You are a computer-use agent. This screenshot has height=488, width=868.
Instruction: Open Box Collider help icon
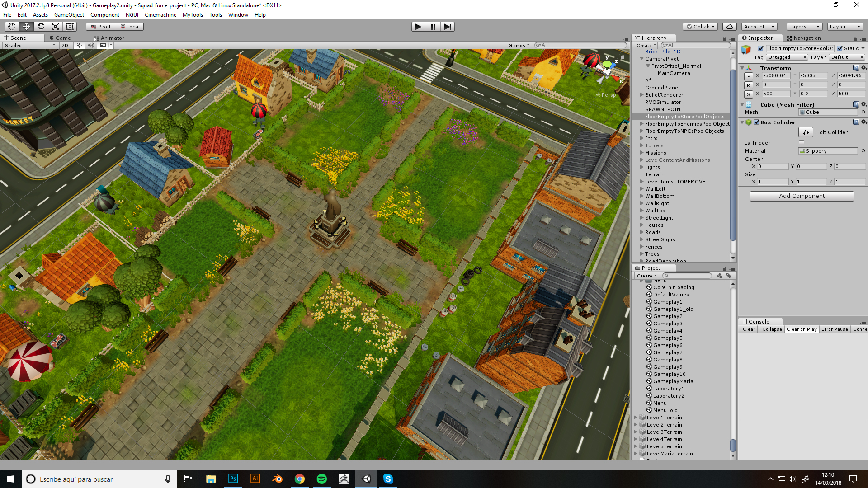click(x=856, y=122)
